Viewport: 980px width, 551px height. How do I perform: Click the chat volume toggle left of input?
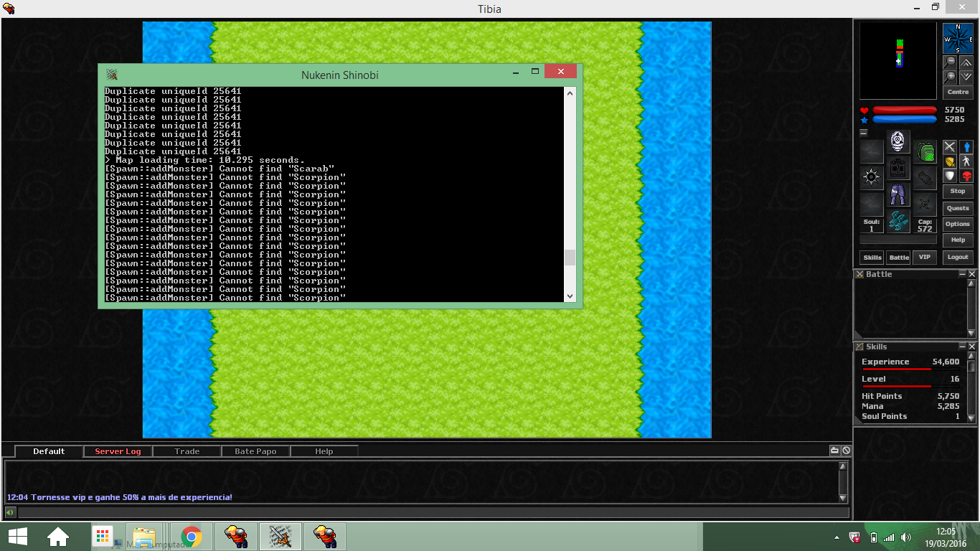coord(10,512)
